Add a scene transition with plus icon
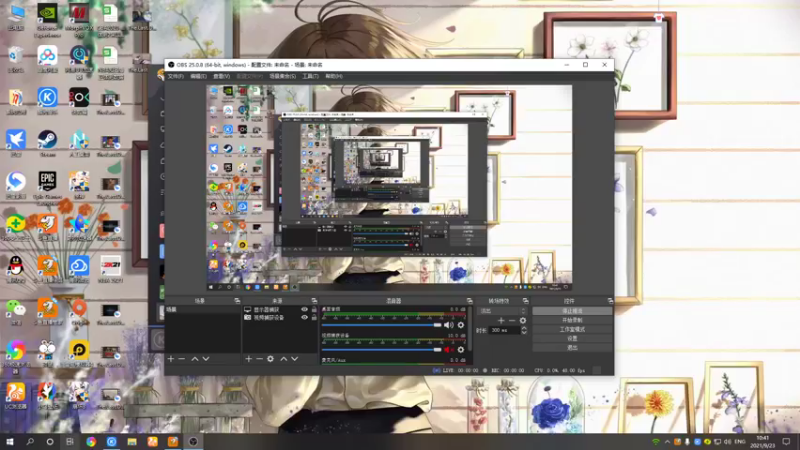This screenshot has height=450, width=800. (x=501, y=320)
